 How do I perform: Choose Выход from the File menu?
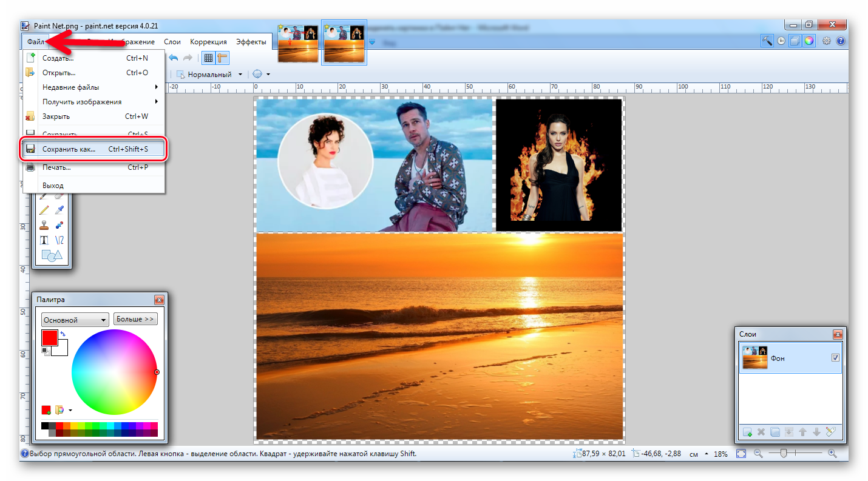(94, 186)
